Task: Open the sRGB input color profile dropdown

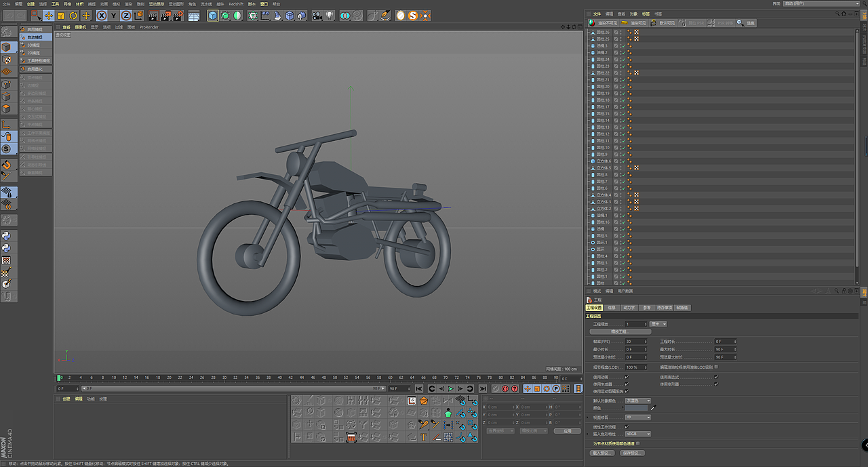Action: [x=638, y=434]
